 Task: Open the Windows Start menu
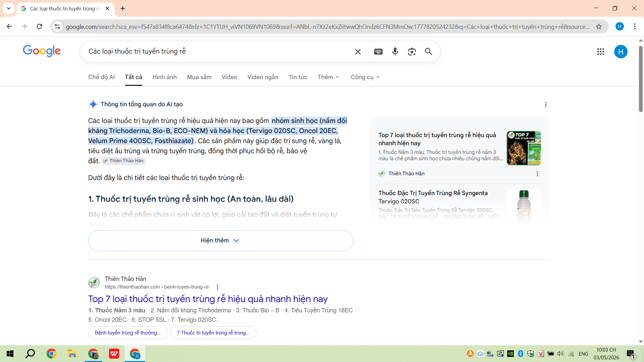click(x=10, y=354)
